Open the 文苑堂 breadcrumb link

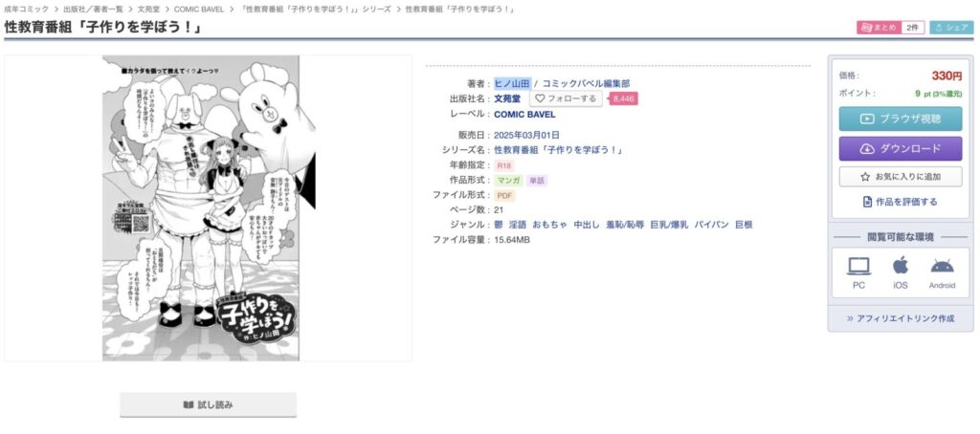coord(147,10)
